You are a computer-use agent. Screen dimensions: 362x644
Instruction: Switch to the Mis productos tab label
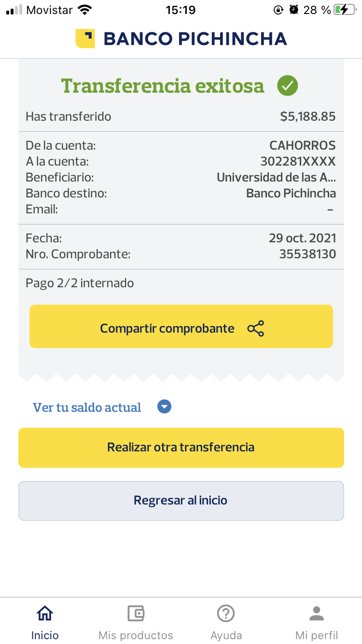tap(136, 635)
